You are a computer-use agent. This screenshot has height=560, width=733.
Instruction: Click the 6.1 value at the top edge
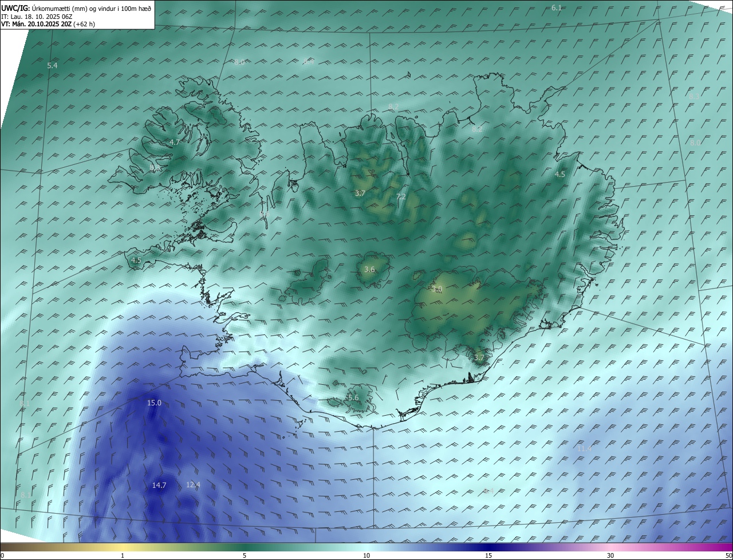click(x=557, y=7)
